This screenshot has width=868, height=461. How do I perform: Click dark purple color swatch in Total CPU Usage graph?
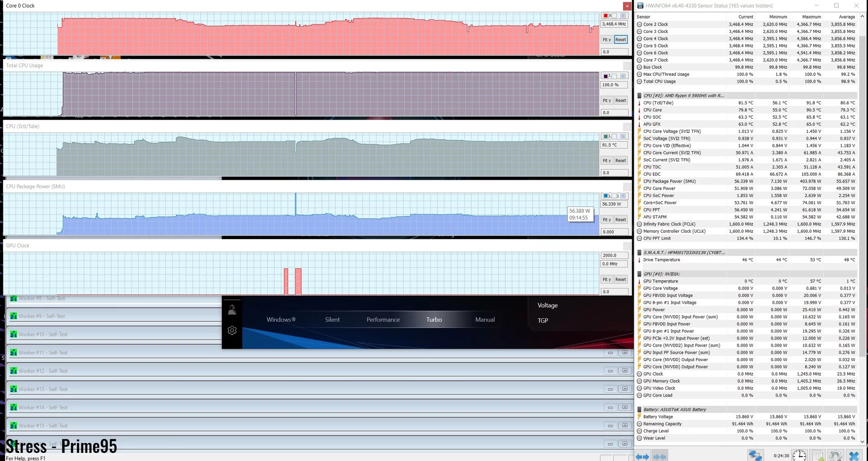point(606,76)
